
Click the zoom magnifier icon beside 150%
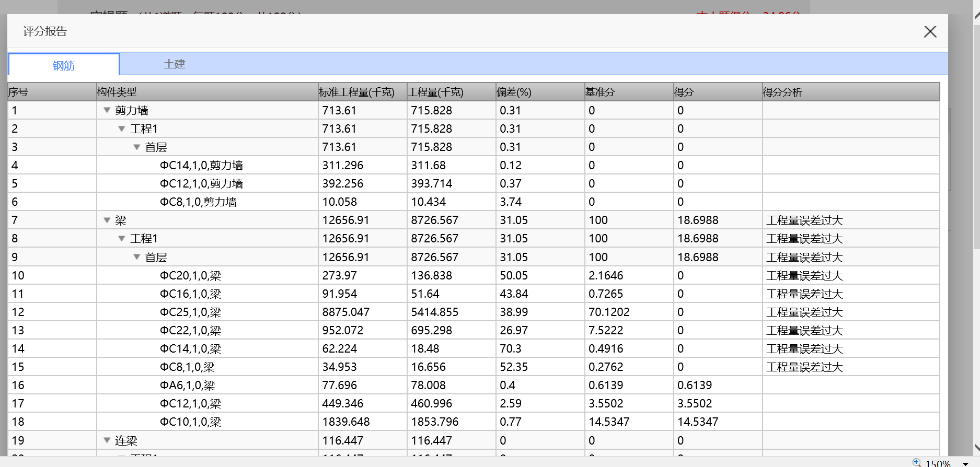coord(917,462)
